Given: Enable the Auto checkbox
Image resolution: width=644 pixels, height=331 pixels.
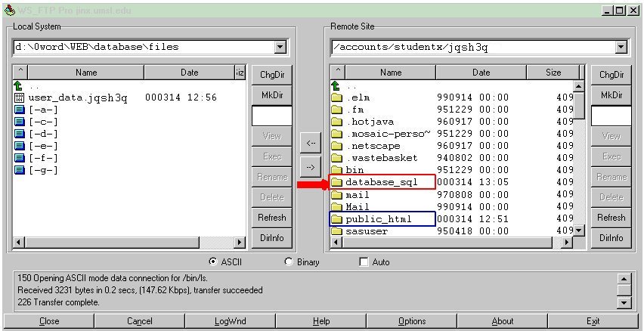Looking at the screenshot, I should tap(364, 261).
